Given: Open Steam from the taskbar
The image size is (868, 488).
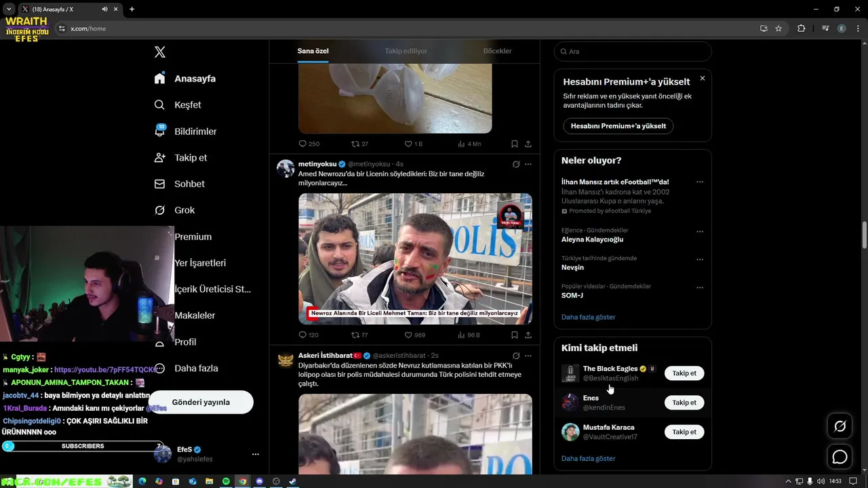Looking at the screenshot, I should [292, 481].
